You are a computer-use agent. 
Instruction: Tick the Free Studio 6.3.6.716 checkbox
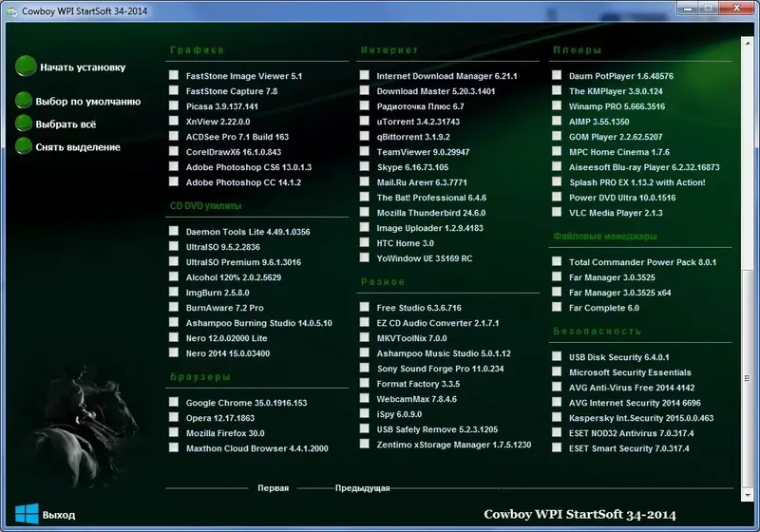click(365, 307)
